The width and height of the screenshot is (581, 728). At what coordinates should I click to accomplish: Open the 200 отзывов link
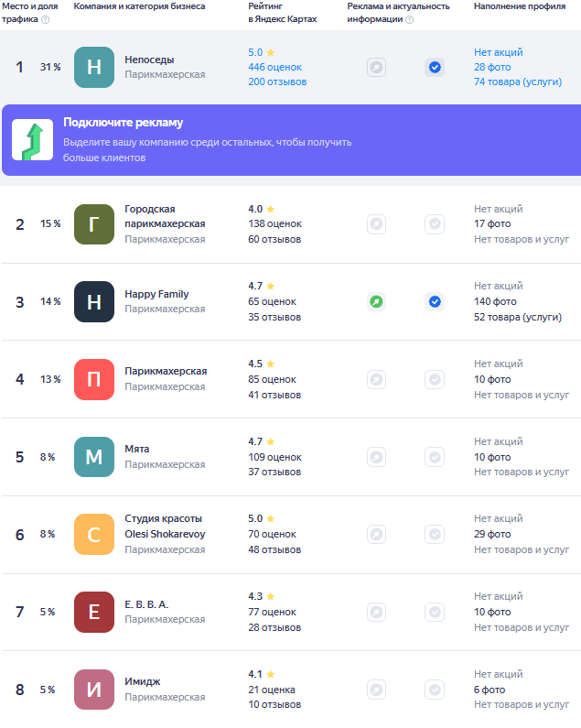click(277, 81)
